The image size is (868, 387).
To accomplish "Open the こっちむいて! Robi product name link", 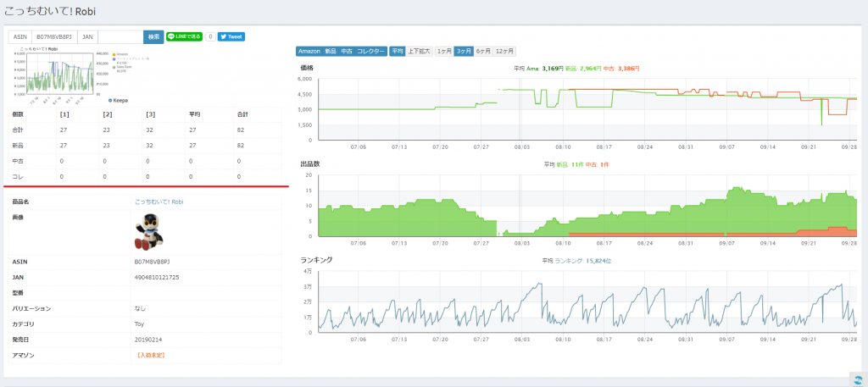I will [159, 202].
